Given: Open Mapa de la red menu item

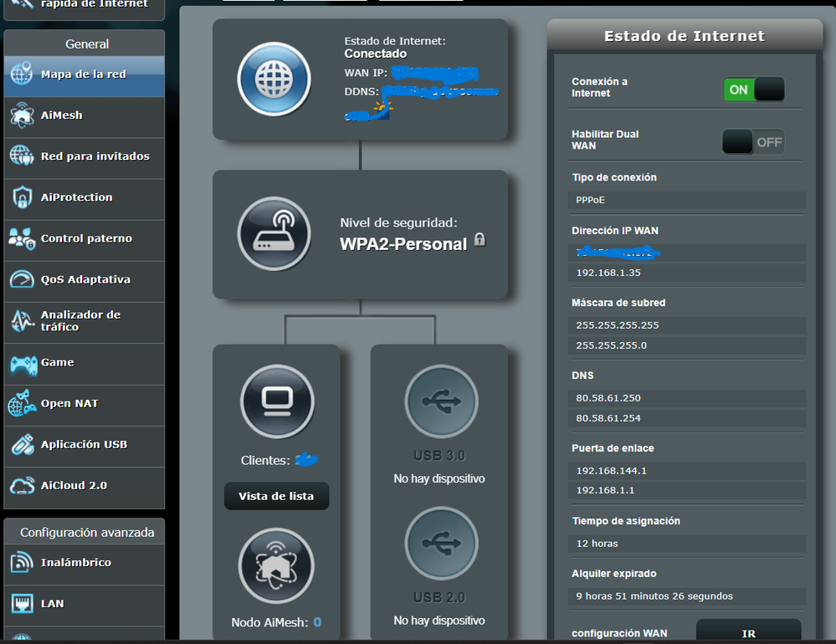Looking at the screenshot, I should (84, 74).
